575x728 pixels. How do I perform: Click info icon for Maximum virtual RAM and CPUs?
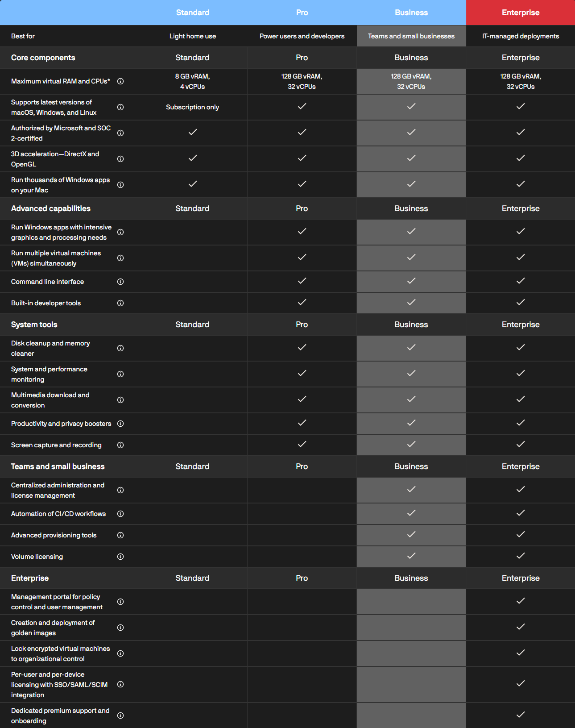click(120, 81)
